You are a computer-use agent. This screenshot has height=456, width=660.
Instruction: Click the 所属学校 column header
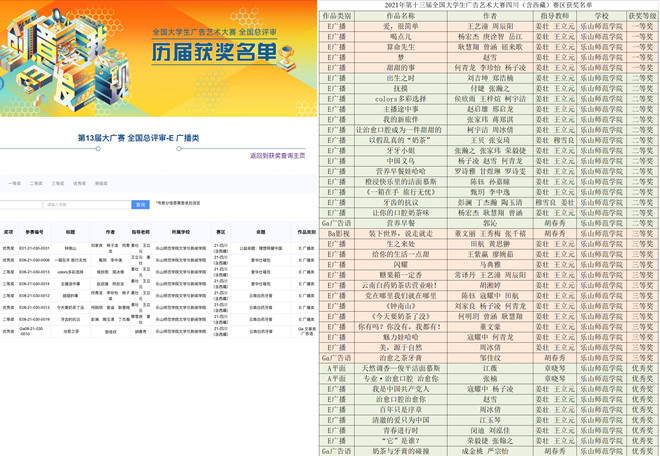pos(181,232)
